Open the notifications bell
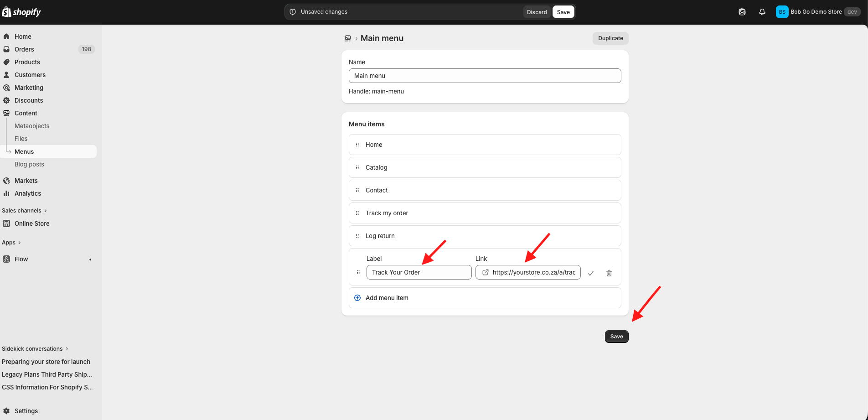Screen dimensions: 868x420 pos(762,12)
